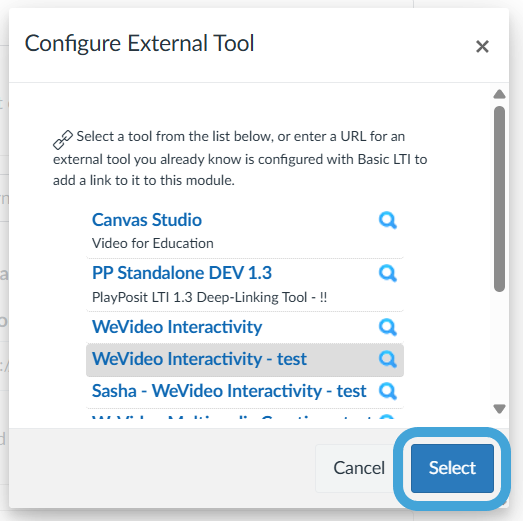Open search icon on WeVideo Interactivity - test row
Screen dimensions: 523x521
(x=388, y=359)
